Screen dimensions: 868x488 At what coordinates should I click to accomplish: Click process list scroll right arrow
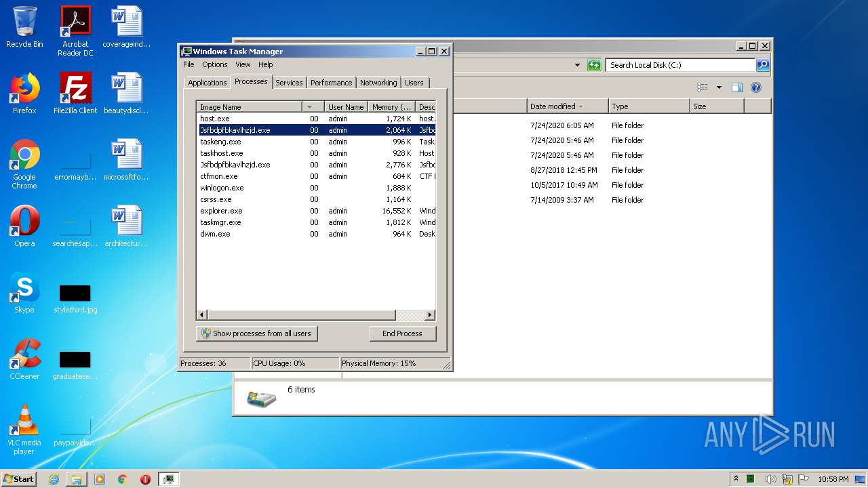(x=429, y=315)
